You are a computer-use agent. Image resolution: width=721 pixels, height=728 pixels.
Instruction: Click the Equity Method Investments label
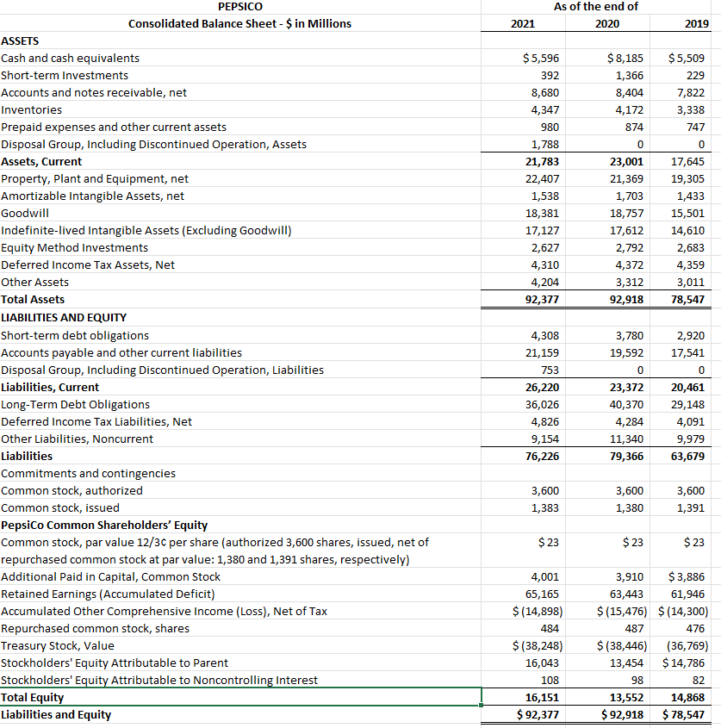[74, 247]
